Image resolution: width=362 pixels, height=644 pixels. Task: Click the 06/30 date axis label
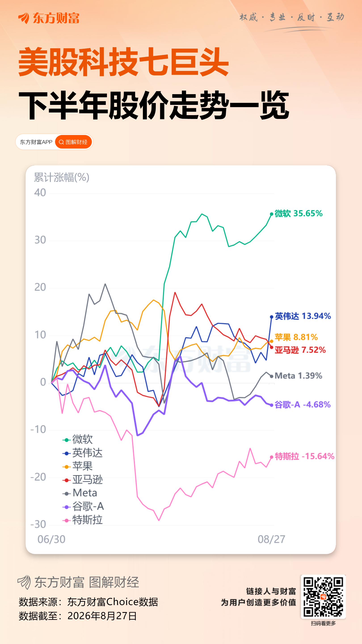point(51,539)
